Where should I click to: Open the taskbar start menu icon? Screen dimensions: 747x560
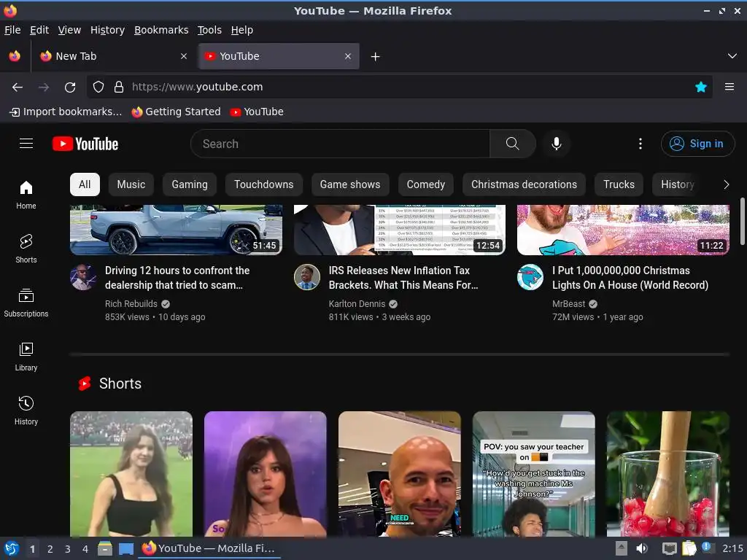(12, 548)
